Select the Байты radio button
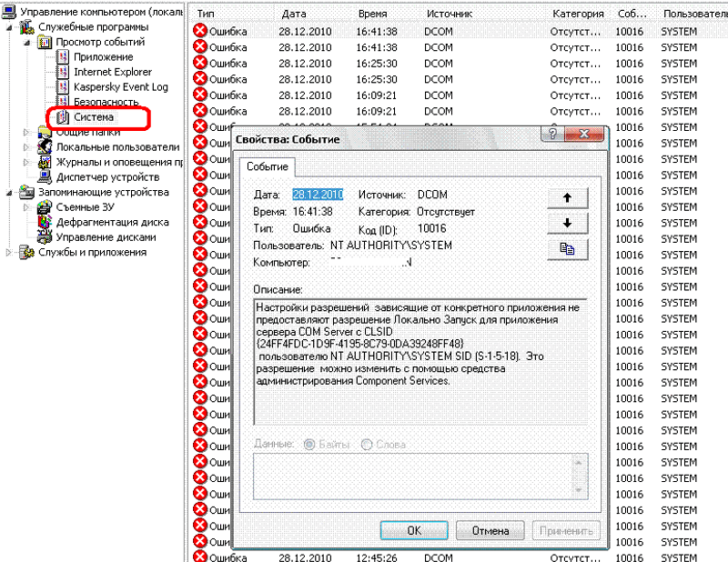The height and width of the screenshot is (562, 728). [309, 444]
